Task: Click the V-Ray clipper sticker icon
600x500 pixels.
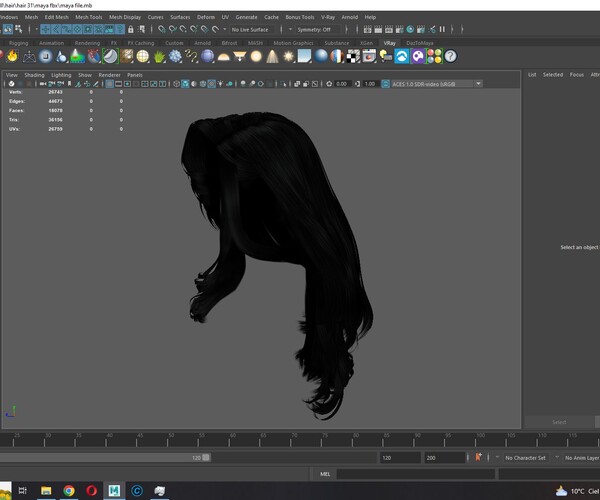Action: coord(110,56)
